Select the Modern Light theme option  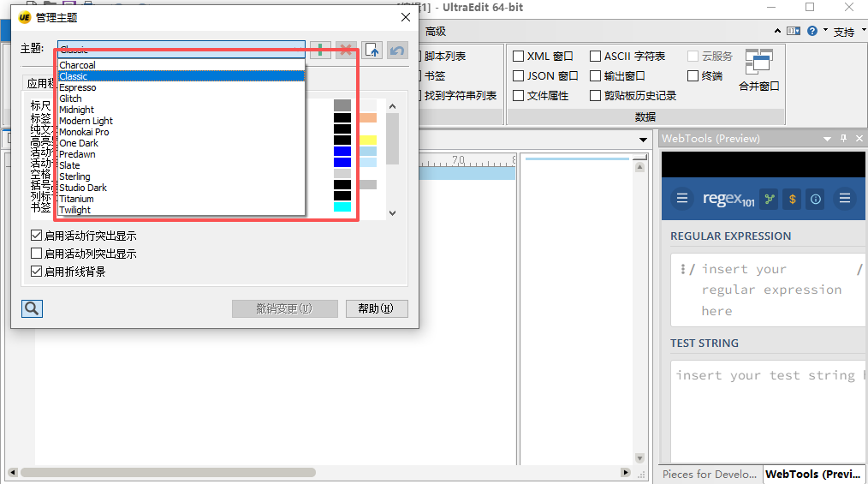click(x=181, y=121)
